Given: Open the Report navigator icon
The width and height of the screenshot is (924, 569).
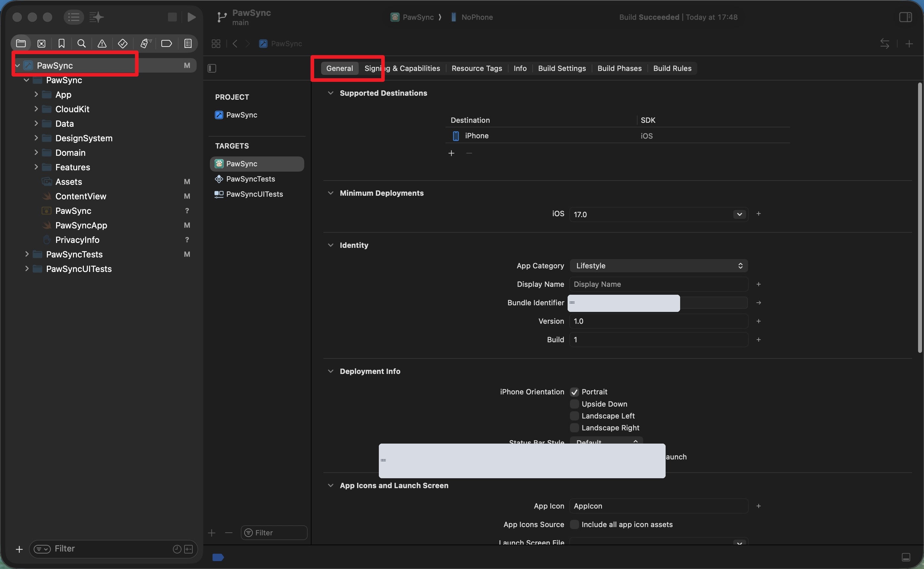Looking at the screenshot, I should [x=188, y=44].
